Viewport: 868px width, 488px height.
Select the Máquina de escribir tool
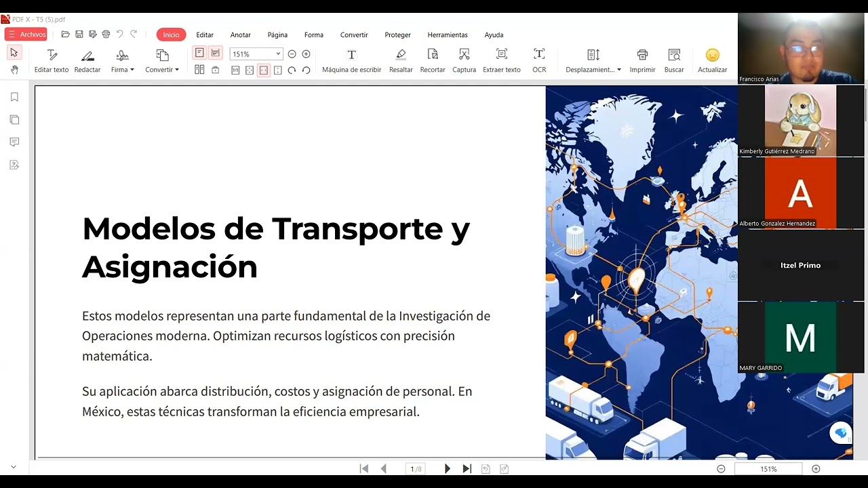click(351, 61)
